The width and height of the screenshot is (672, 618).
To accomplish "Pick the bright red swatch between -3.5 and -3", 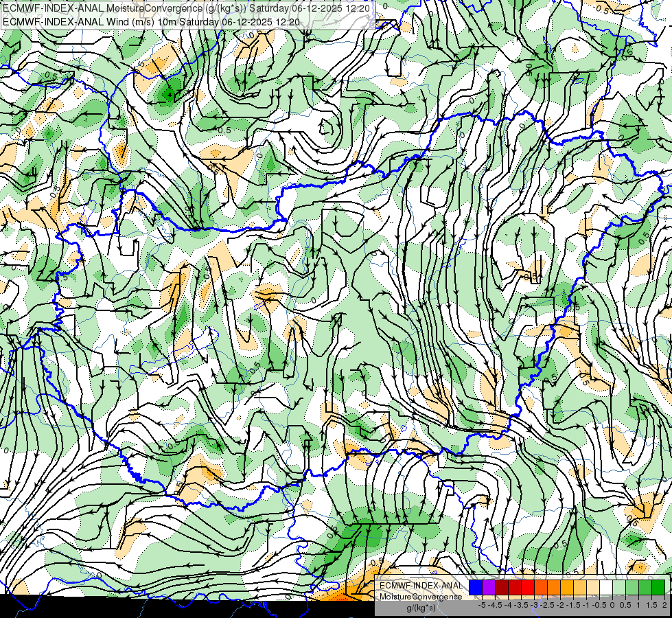I will coord(528,588).
